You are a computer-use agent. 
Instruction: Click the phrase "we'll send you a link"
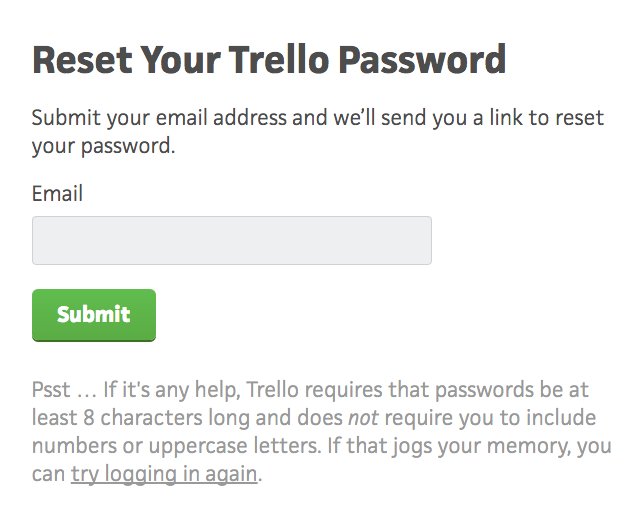click(432, 118)
